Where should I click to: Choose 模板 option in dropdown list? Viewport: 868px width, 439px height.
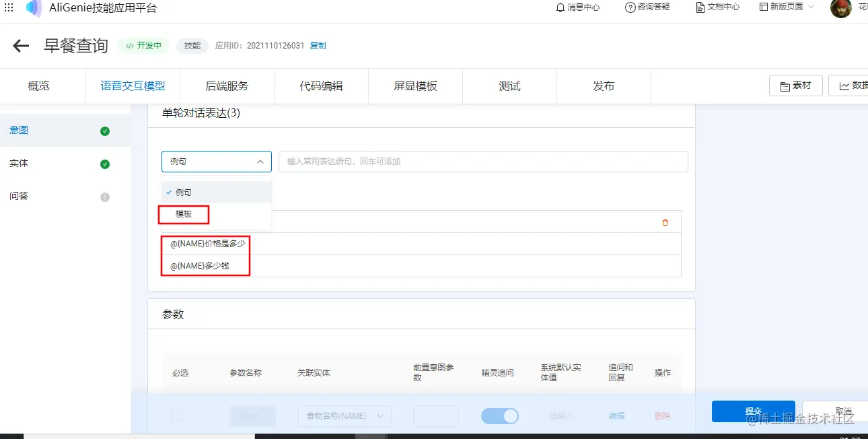[217, 214]
